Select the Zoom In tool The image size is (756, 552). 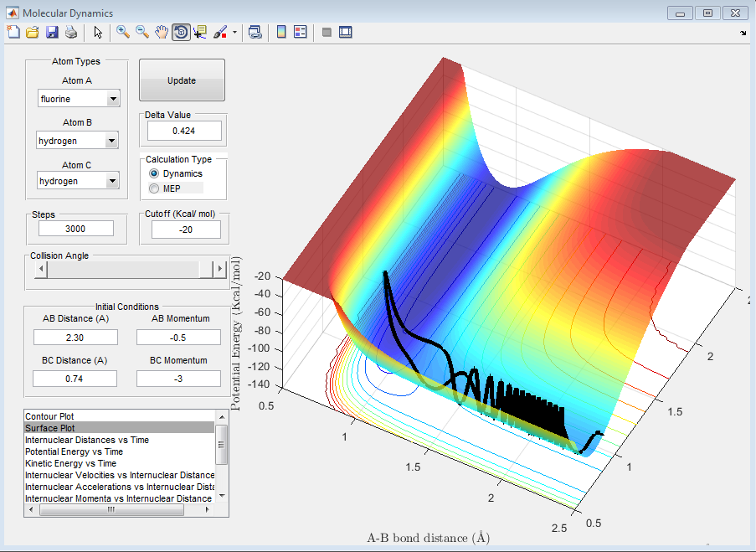coord(123,32)
